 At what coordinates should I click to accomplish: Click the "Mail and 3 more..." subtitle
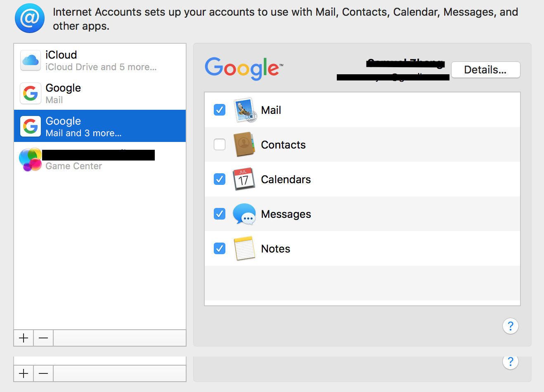click(x=83, y=133)
